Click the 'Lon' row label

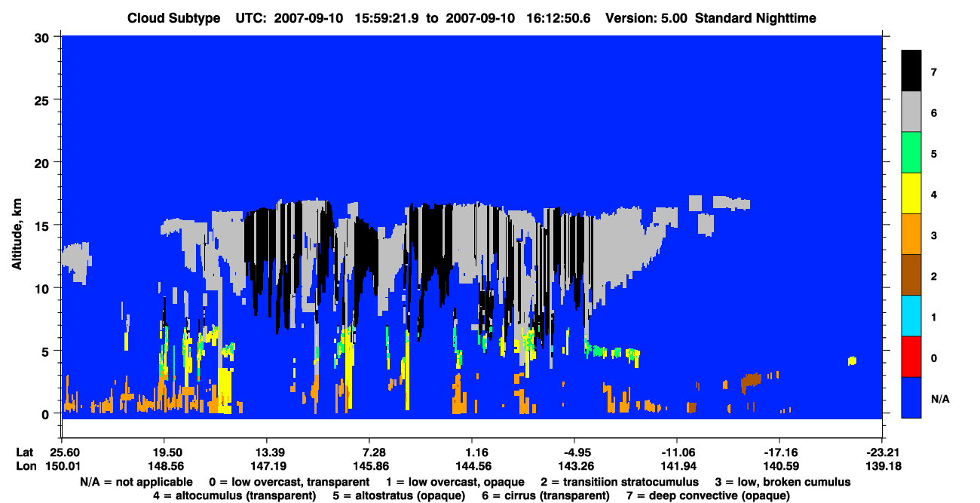point(26,465)
